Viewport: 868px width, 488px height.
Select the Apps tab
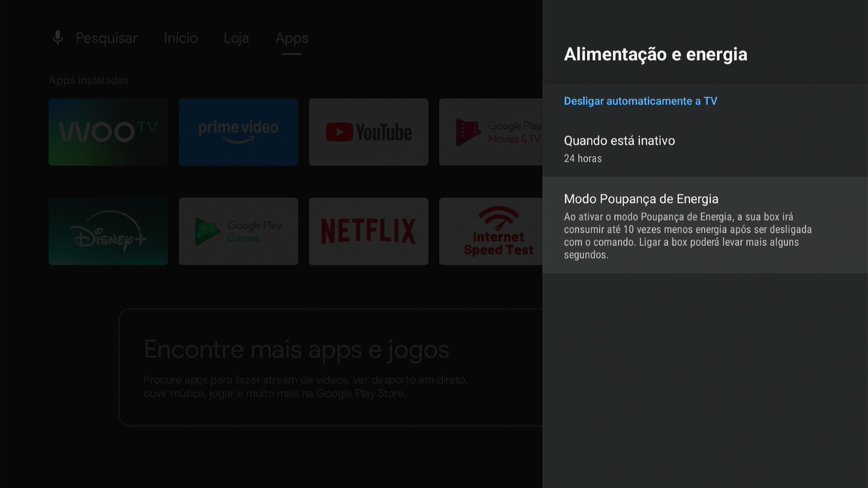point(291,38)
